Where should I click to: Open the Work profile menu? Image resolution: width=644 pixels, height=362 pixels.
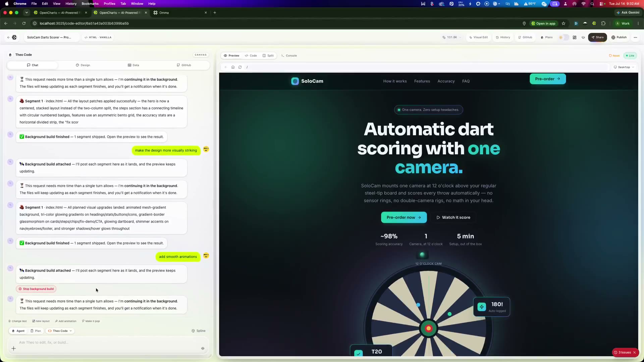(x=623, y=23)
